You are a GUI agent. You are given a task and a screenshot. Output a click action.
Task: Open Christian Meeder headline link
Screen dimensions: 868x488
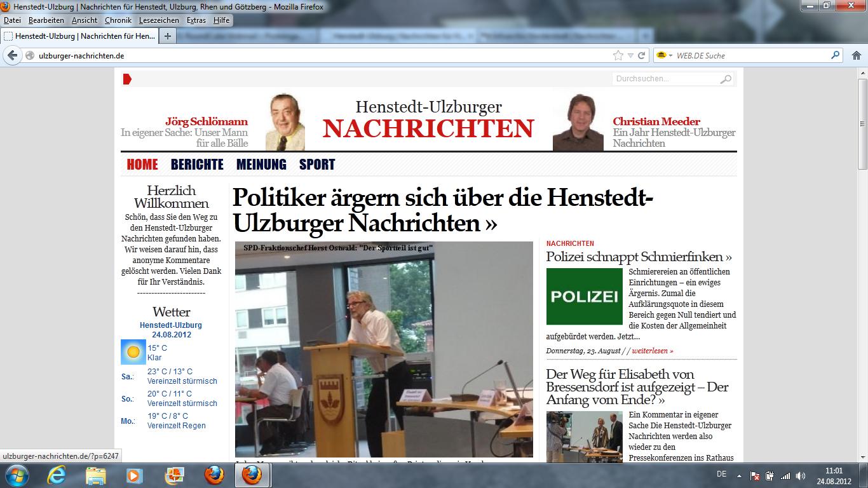[656, 121]
